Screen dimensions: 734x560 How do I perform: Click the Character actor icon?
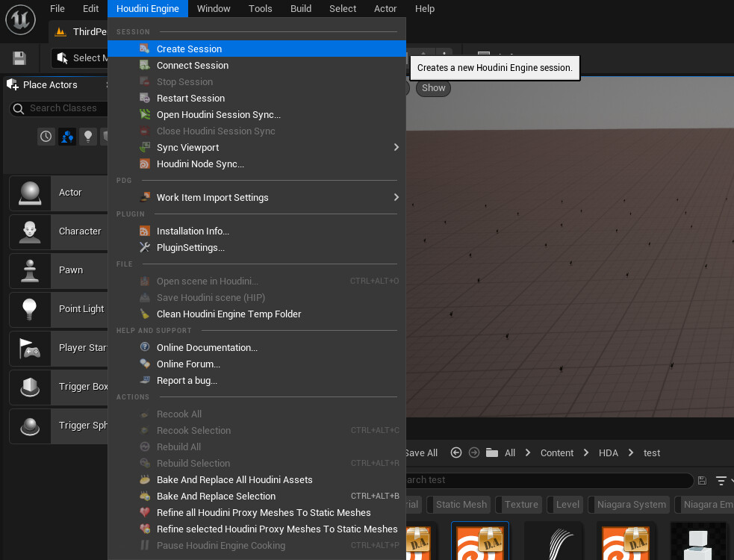[30, 231]
